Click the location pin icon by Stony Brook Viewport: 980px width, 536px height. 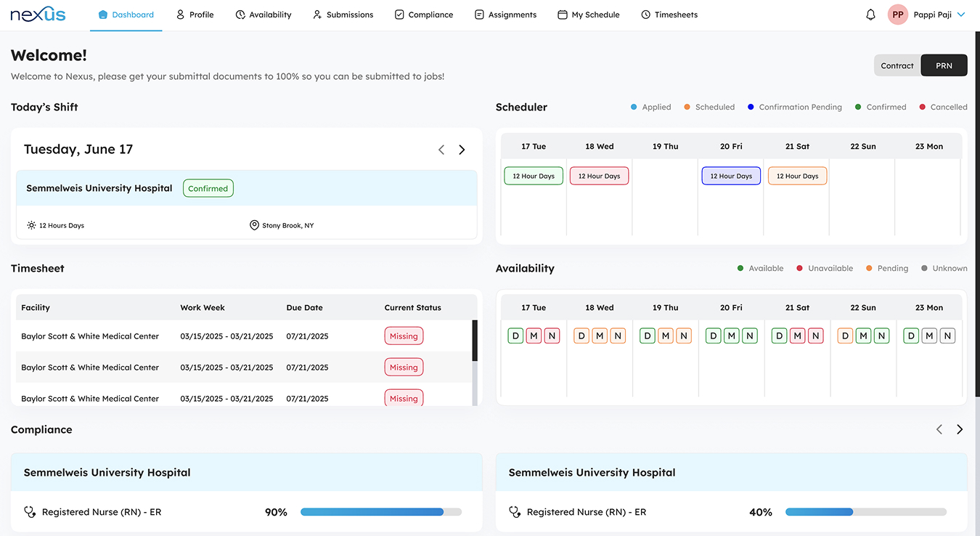254,225
